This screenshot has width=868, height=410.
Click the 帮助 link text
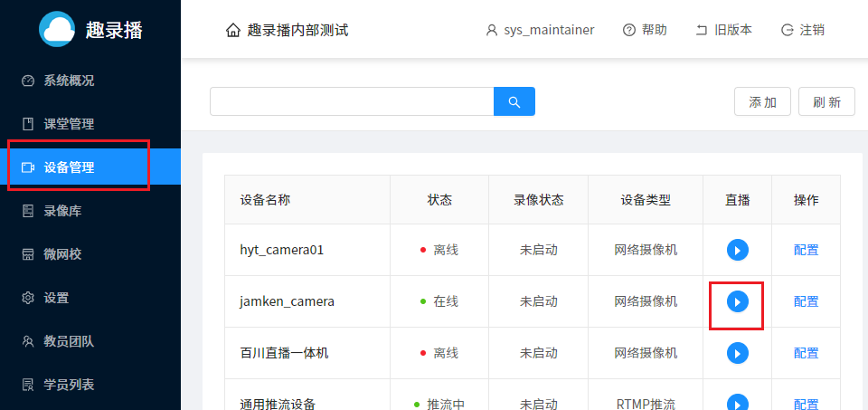(655, 30)
